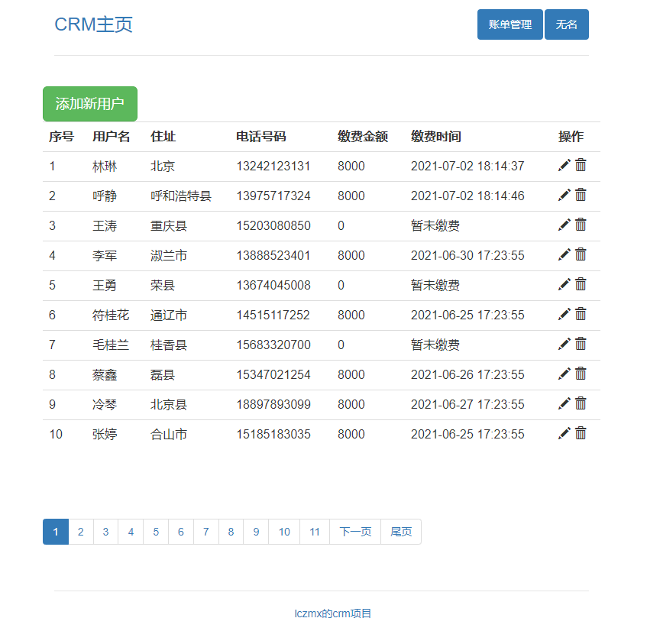Delete user 王勇 with trash icon
The image size is (647, 644).
coord(581,284)
